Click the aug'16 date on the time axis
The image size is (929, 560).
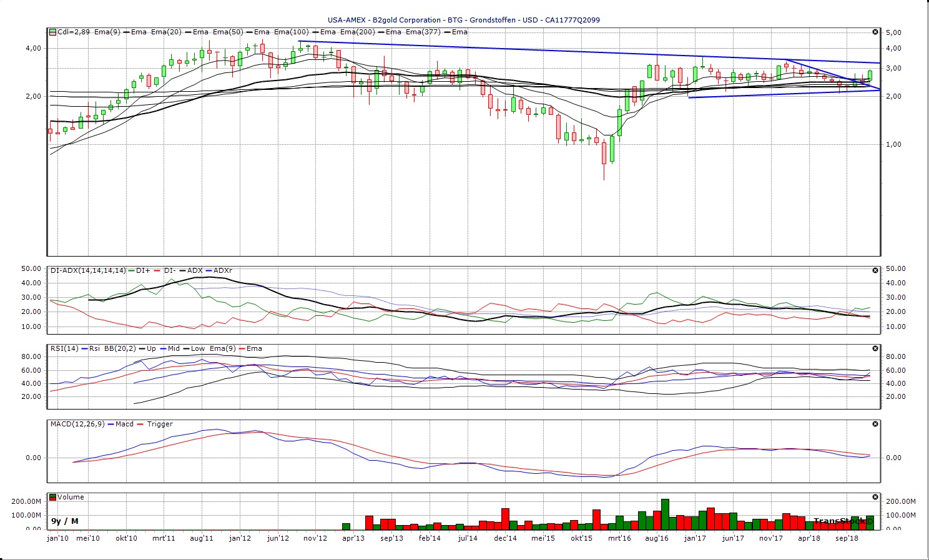tap(657, 538)
